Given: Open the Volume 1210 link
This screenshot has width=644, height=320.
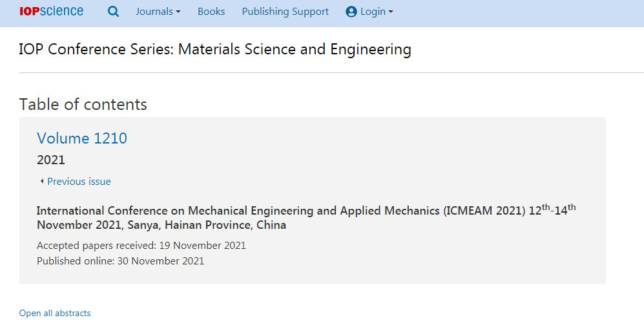Looking at the screenshot, I should [x=82, y=138].
